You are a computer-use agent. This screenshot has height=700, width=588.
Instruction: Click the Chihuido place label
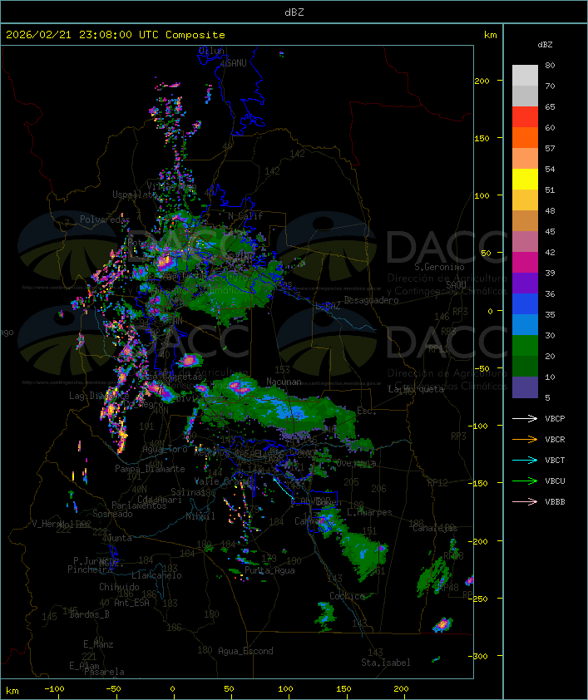[x=119, y=587]
